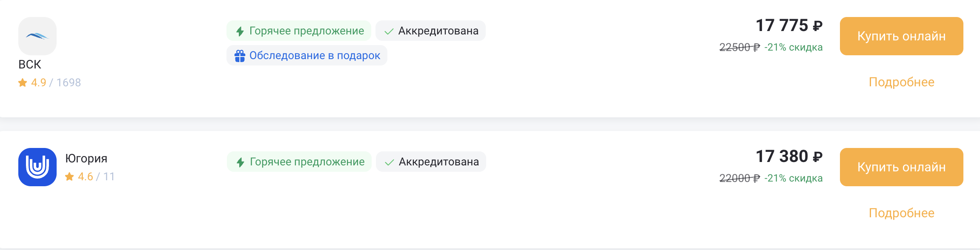The image size is (980, 250).
Task: Buy the Югория policy online
Action: coord(901,167)
